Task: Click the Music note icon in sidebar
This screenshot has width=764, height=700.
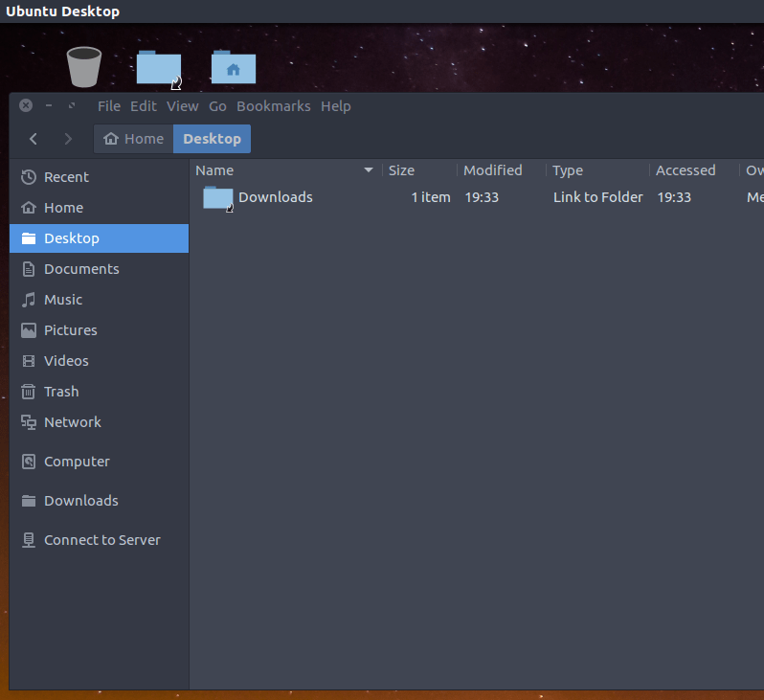Action: [29, 300]
